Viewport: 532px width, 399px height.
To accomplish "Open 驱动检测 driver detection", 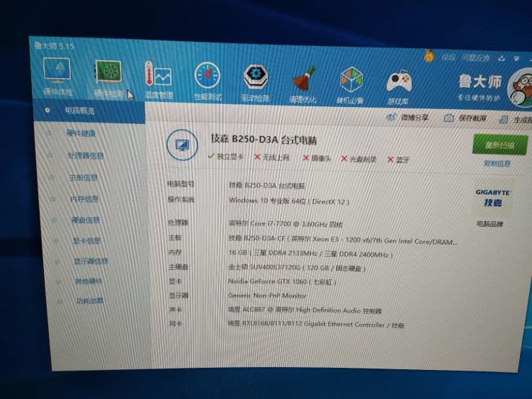I will pyautogui.click(x=255, y=83).
